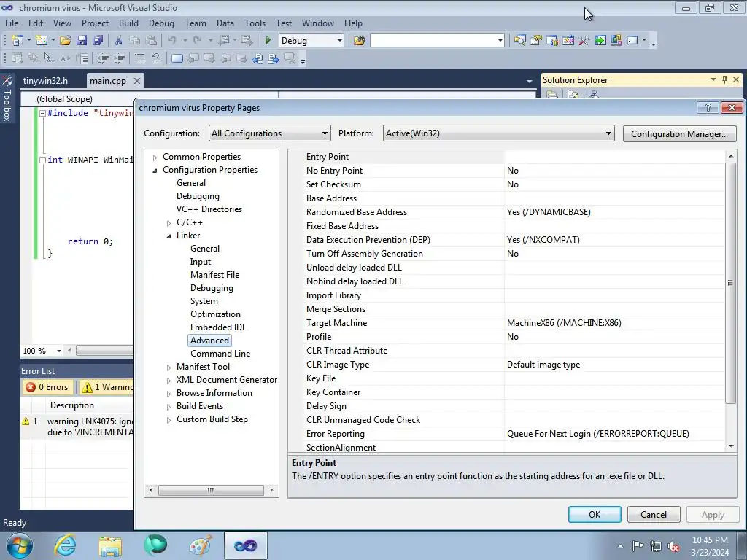Launch Internet Explorer from the taskbar
The width and height of the screenshot is (747, 560).
[x=65, y=545]
